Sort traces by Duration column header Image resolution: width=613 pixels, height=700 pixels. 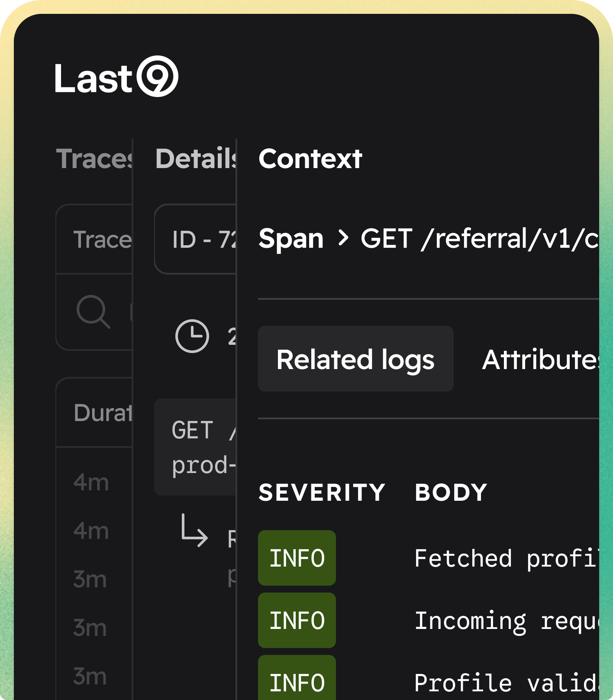103,413
